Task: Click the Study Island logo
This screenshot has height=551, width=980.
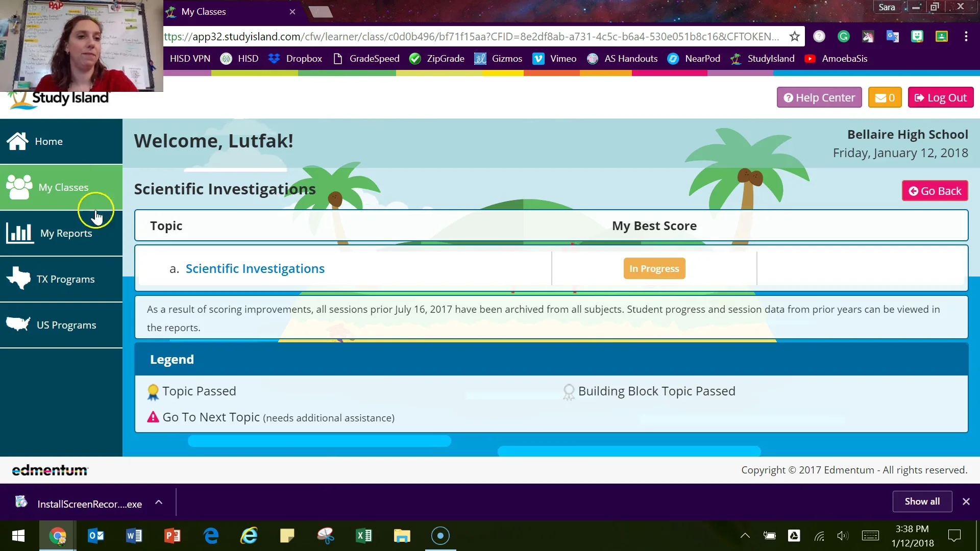Action: 59,98
